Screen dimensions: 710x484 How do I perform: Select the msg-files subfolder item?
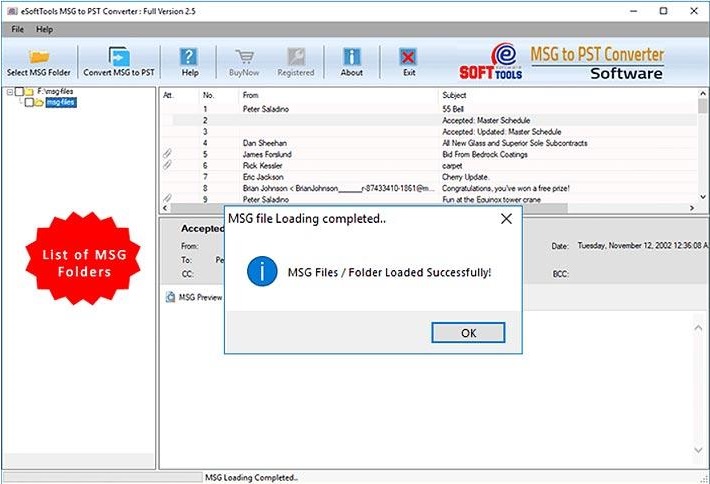61,102
